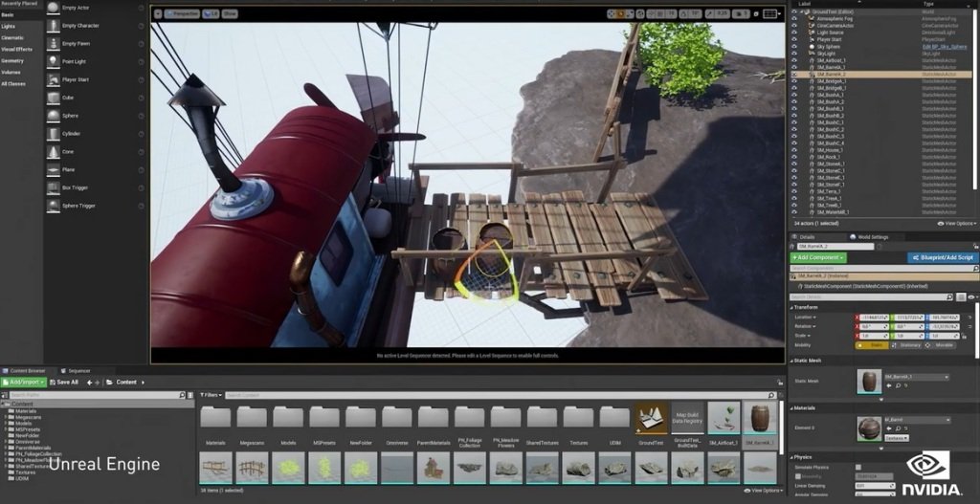The image size is (980, 504).
Task: Click the viewport layout grid icon
Action: click(771, 14)
